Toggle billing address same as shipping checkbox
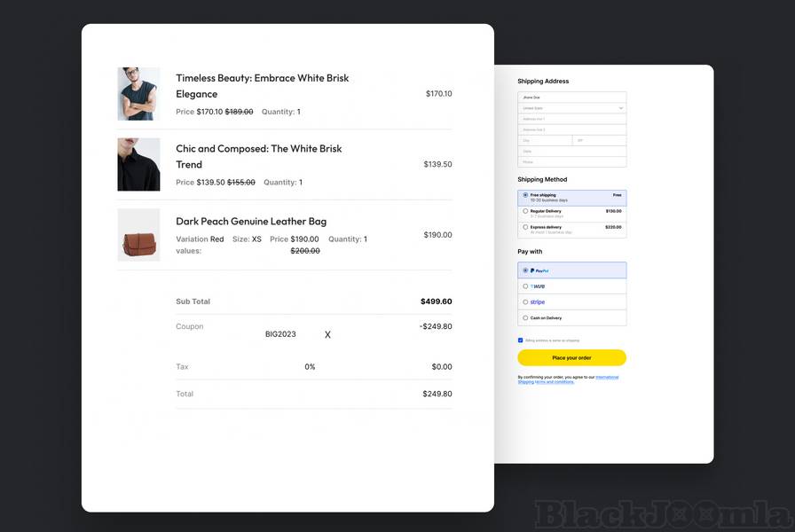The width and height of the screenshot is (795, 532). pyautogui.click(x=521, y=340)
